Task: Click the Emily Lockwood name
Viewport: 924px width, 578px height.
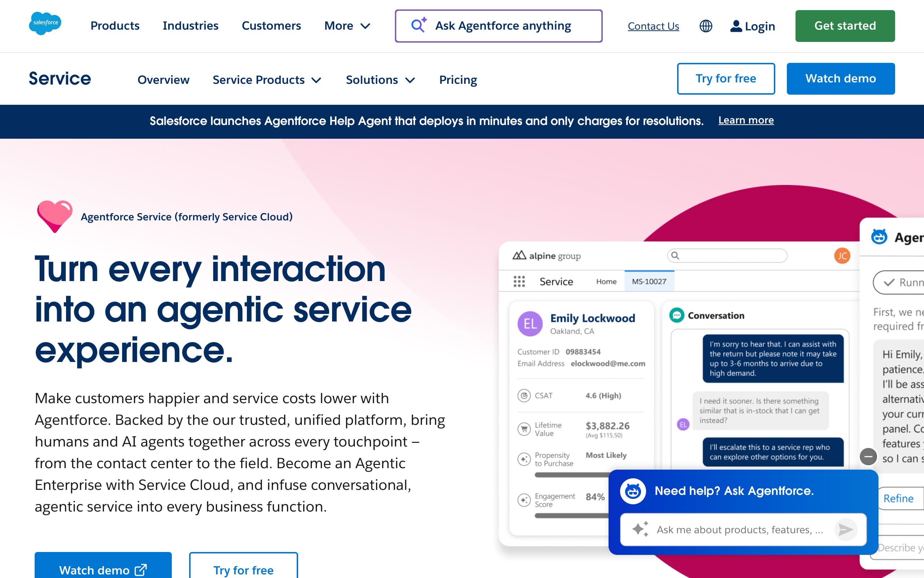Action: pos(593,318)
